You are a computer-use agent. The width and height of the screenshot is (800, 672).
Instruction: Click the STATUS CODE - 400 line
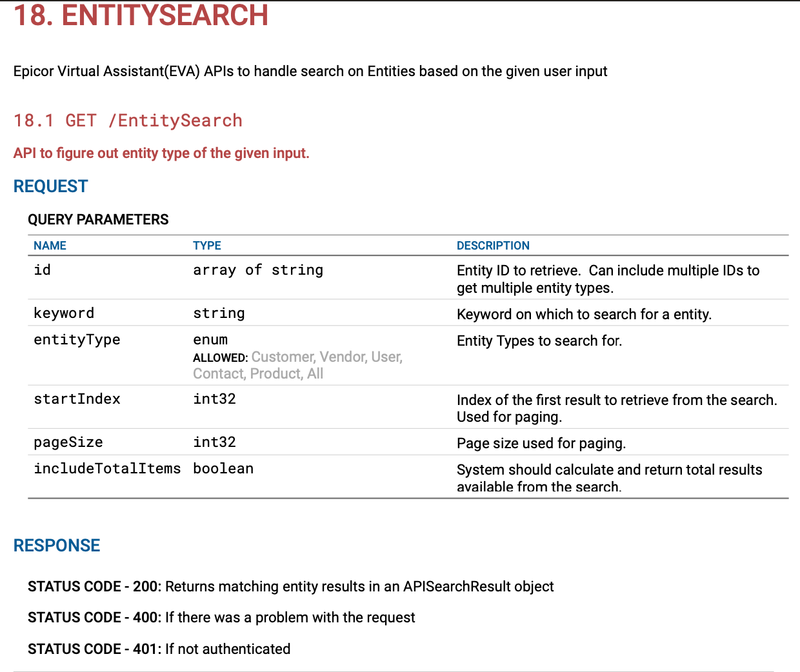click(x=221, y=618)
